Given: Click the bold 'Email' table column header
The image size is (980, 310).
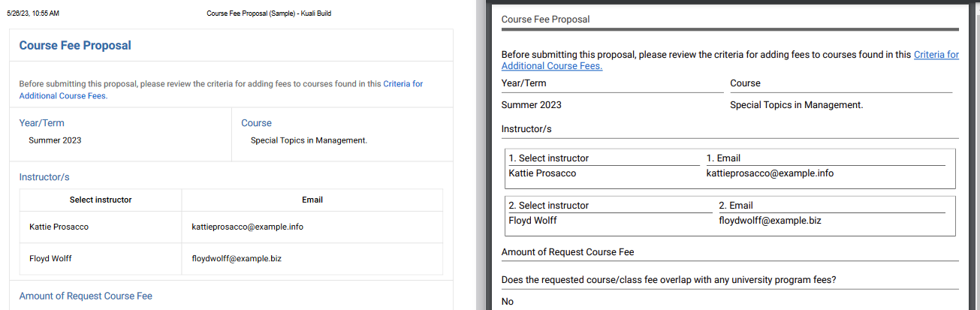Looking at the screenshot, I should click(312, 200).
